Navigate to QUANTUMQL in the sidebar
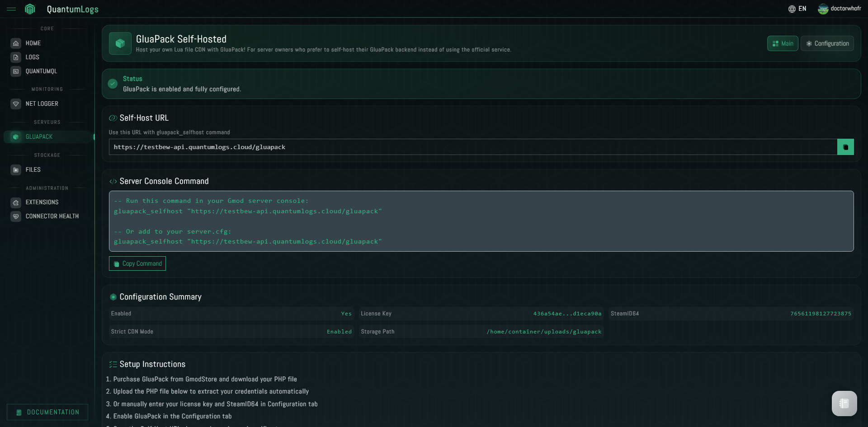 (42, 71)
